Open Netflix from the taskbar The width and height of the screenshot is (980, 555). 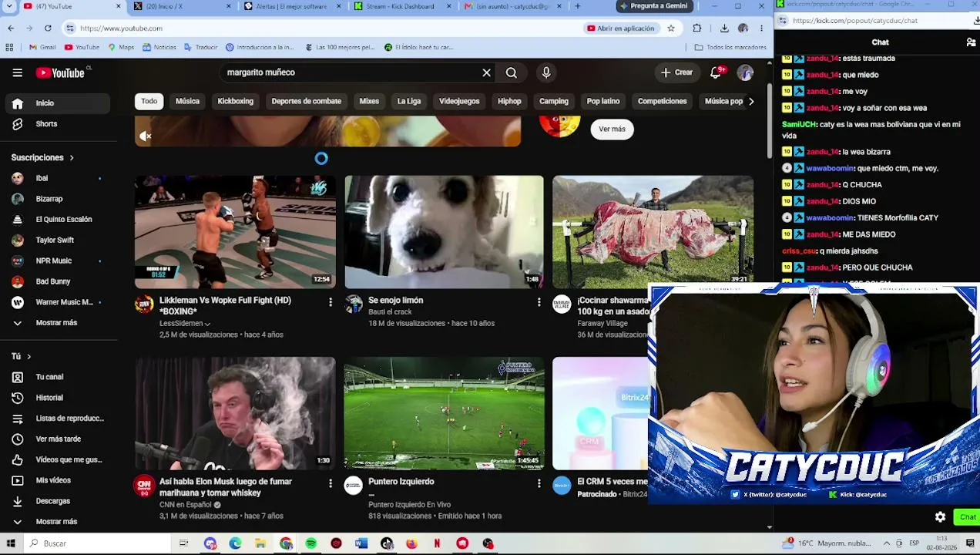[x=437, y=543]
